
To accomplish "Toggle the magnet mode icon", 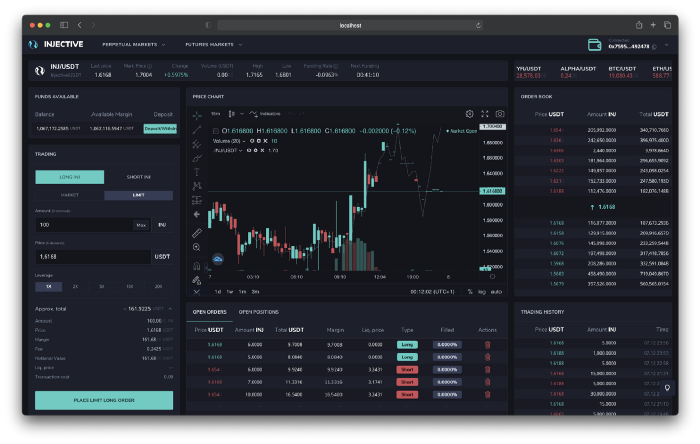I will click(x=196, y=266).
